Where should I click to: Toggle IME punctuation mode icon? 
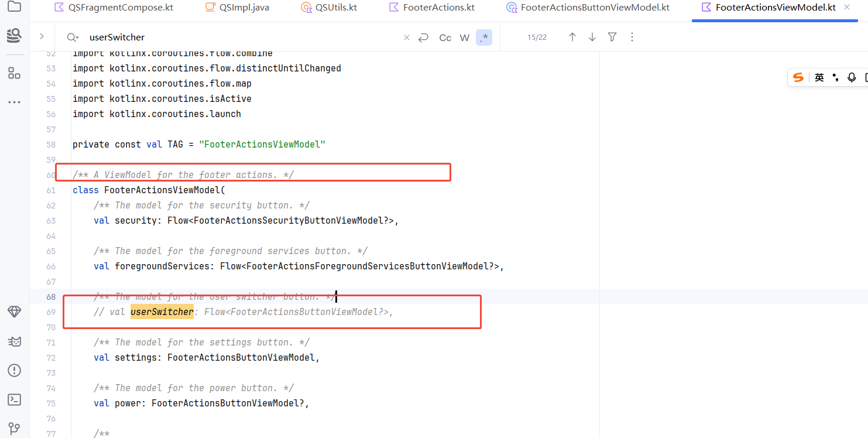click(x=836, y=77)
